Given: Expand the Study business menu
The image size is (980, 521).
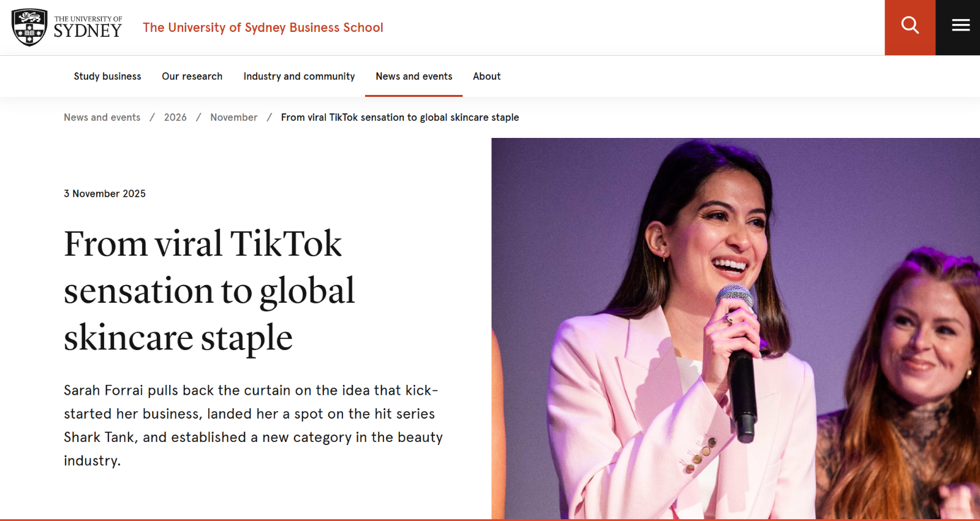Looking at the screenshot, I should (x=107, y=76).
